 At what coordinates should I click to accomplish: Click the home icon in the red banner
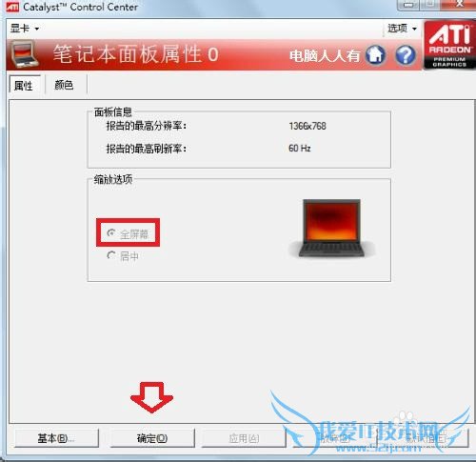point(375,54)
